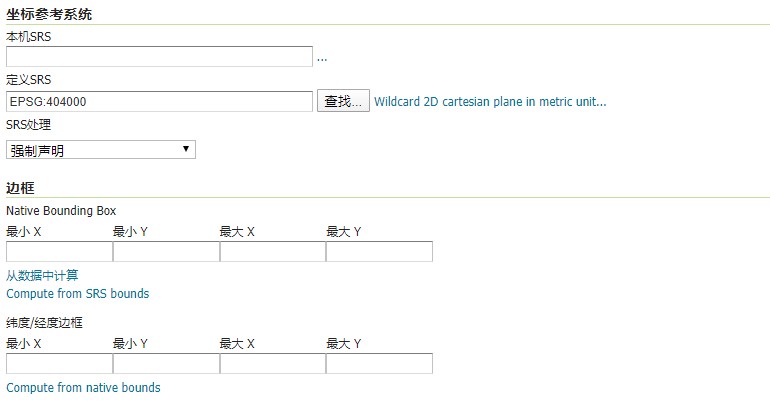Viewport: 770px width, 409px height.
Task: Click the 本机SRS text input field
Action: (x=159, y=57)
